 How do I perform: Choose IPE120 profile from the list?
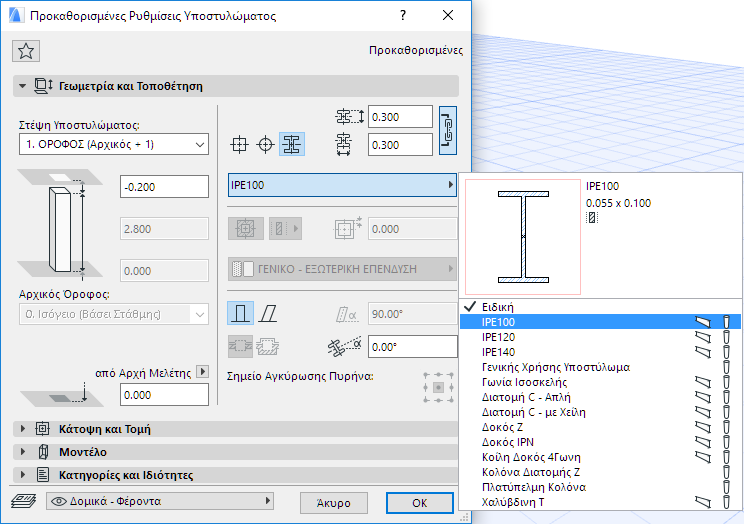coord(600,337)
